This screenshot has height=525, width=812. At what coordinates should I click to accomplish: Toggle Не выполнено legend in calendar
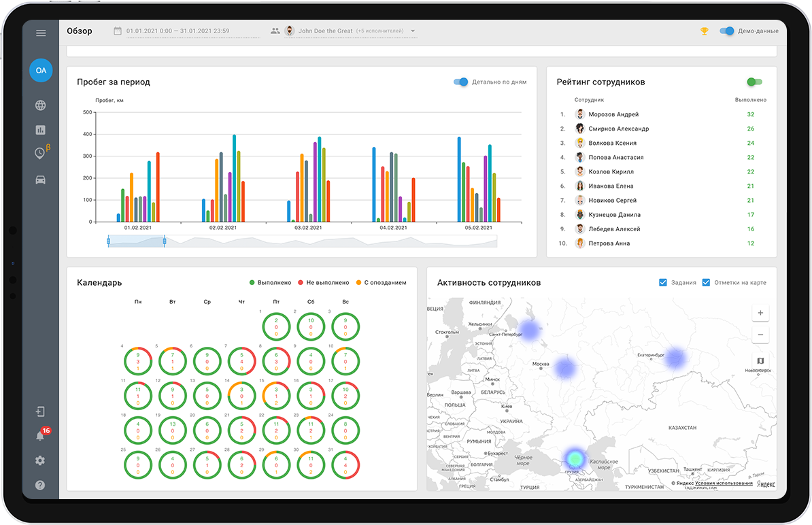pos(324,283)
